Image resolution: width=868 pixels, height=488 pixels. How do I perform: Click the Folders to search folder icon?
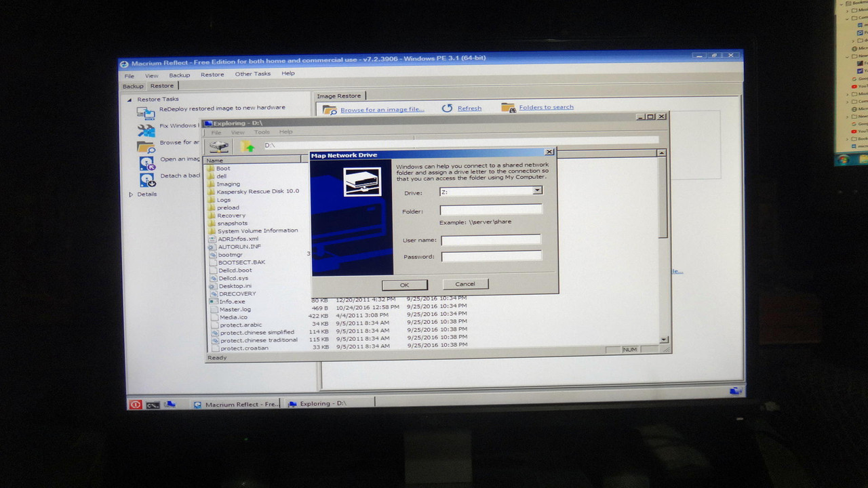click(x=508, y=107)
